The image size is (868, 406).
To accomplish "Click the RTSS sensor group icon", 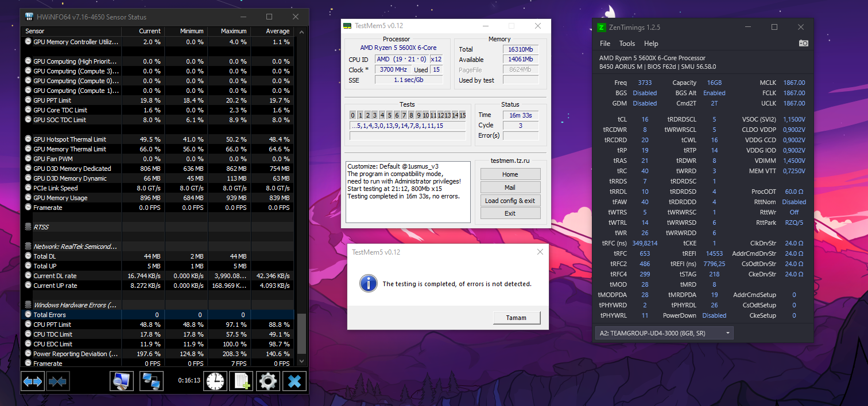I will pos(28,227).
